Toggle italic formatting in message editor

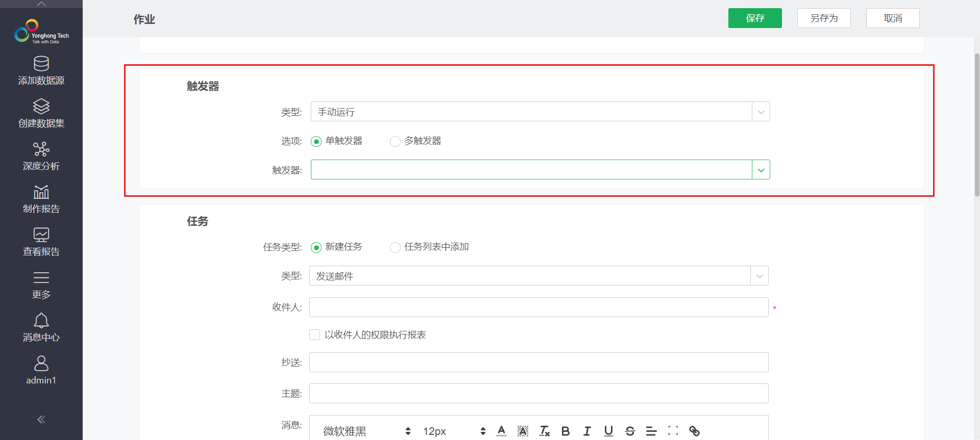(x=587, y=431)
